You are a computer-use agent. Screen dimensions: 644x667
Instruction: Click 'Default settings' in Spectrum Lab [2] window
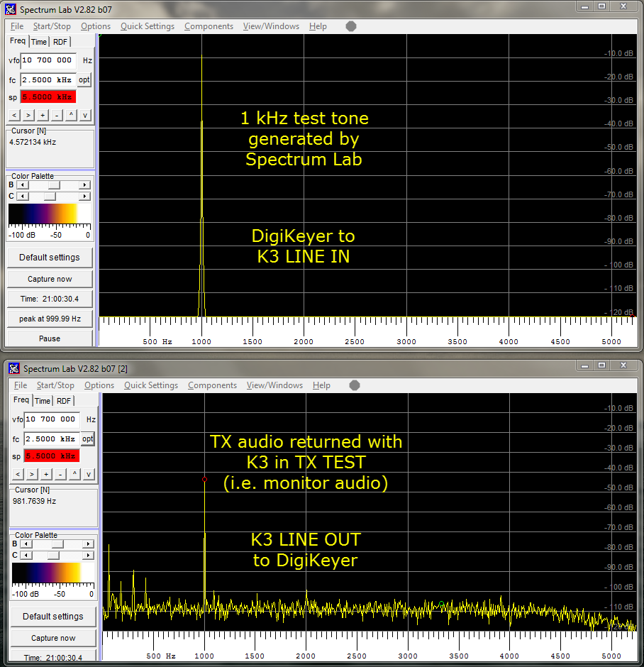pyautogui.click(x=53, y=616)
